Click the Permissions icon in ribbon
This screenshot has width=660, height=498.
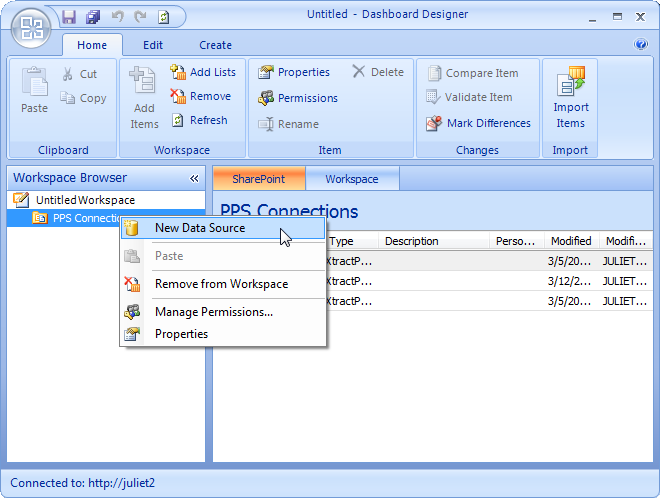click(266, 98)
